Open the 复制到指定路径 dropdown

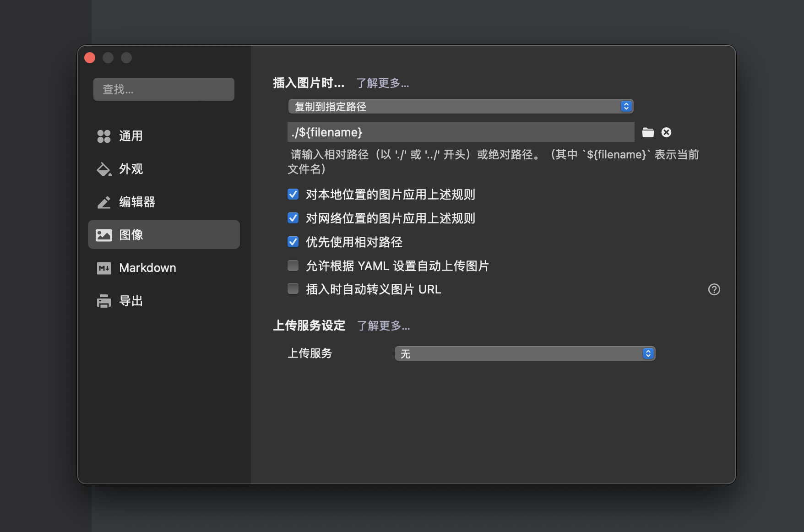460,107
